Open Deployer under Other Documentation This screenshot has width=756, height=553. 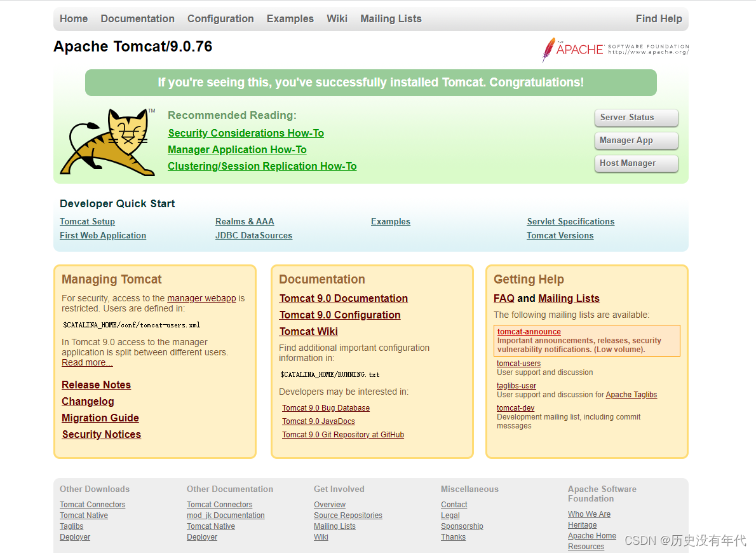pyautogui.click(x=202, y=537)
